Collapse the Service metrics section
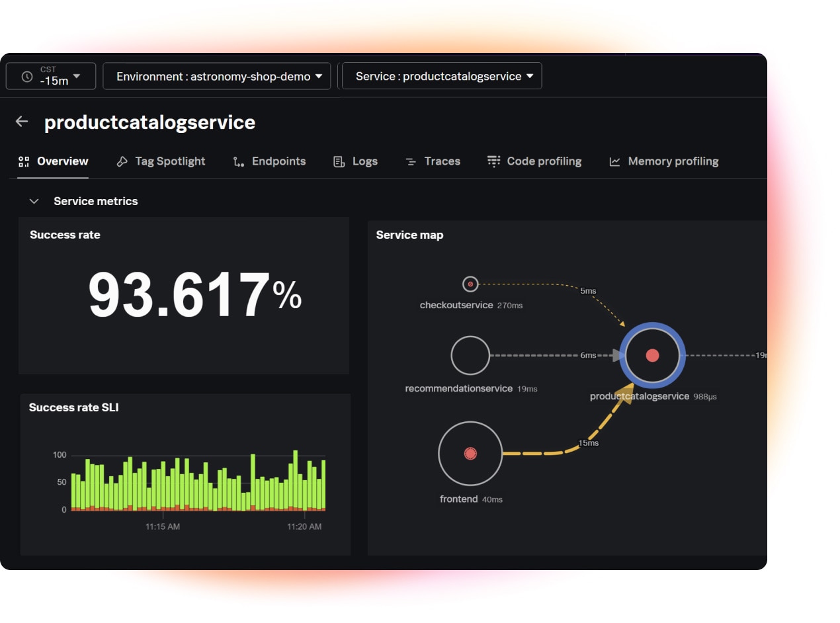This screenshot has height=623, width=840. [x=34, y=201]
